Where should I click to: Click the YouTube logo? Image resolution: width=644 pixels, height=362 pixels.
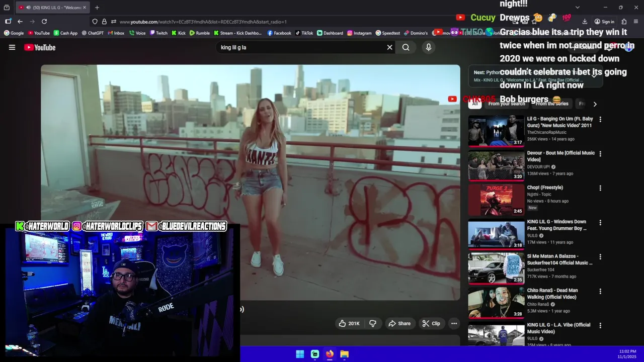(40, 47)
